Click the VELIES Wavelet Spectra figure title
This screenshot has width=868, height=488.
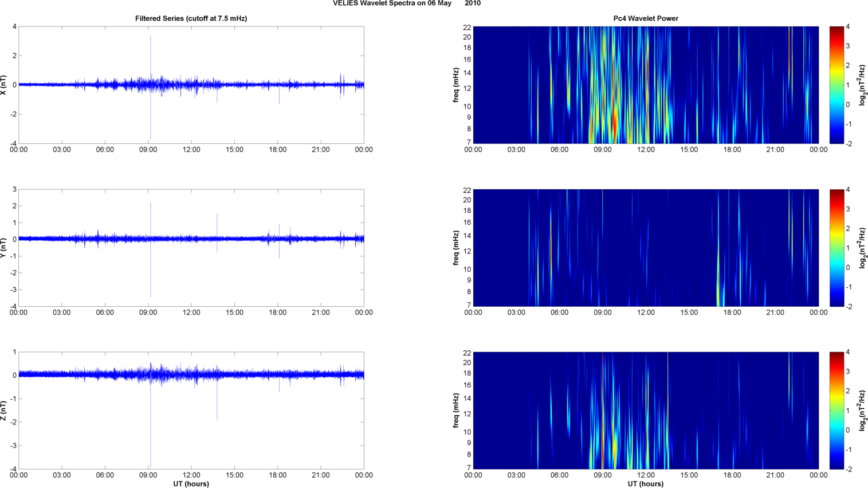pos(407,3)
